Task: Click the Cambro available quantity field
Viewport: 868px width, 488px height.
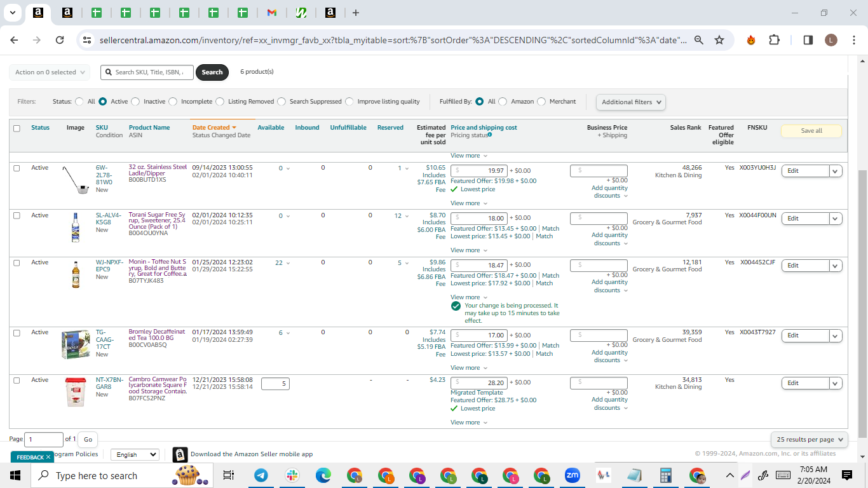Action: [x=276, y=383]
